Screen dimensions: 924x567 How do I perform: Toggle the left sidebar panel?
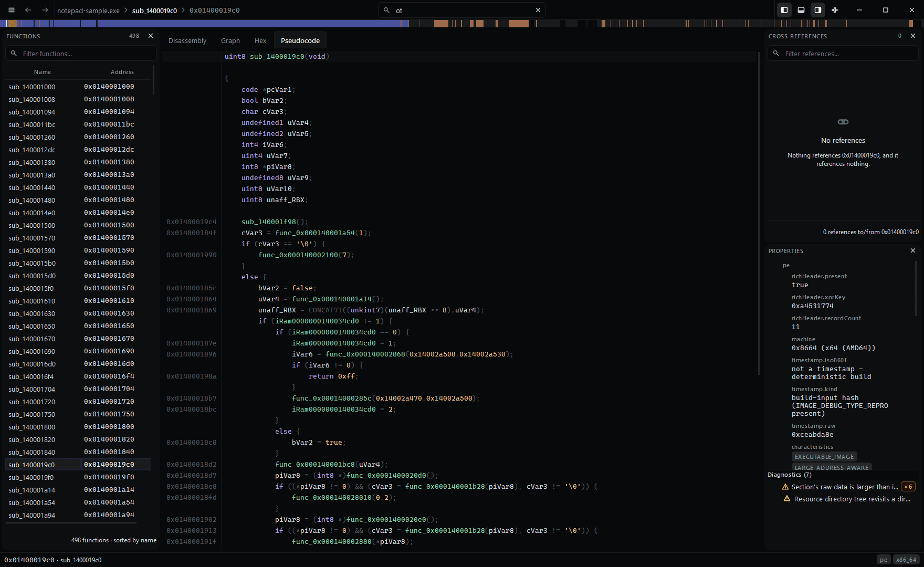tap(784, 10)
